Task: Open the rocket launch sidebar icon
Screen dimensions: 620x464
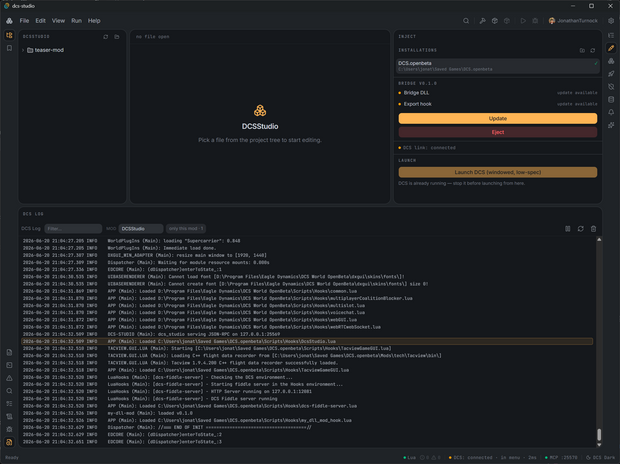Action: tap(611, 74)
